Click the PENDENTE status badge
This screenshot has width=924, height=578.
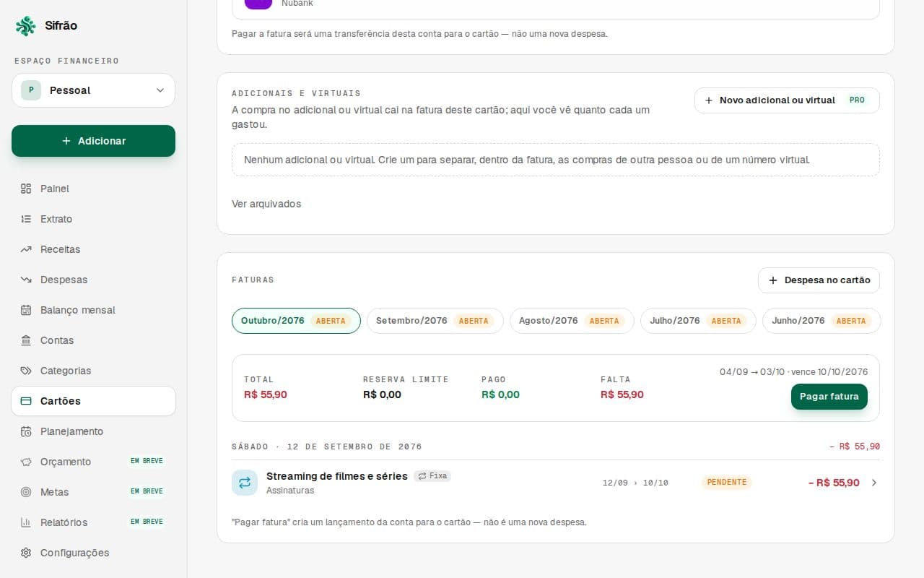(x=727, y=483)
